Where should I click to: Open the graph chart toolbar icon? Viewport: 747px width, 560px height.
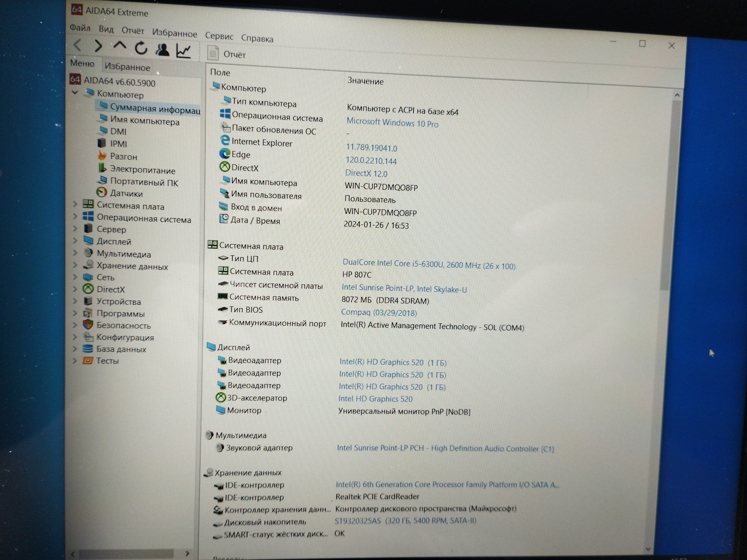183,51
